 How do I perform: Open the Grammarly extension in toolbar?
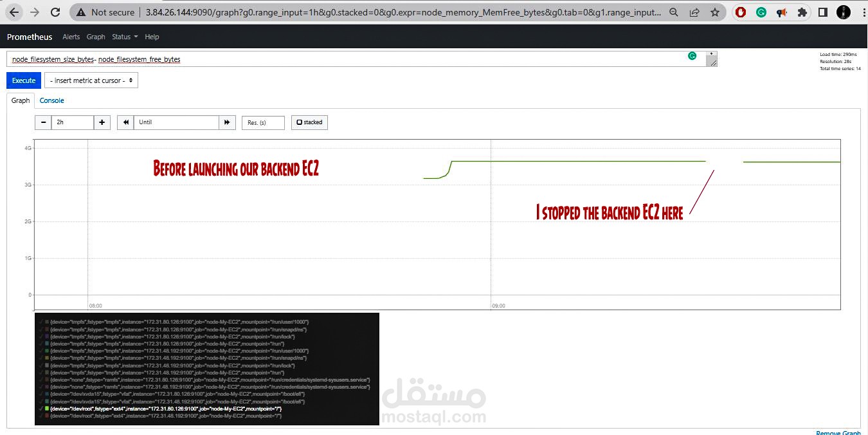pos(761,12)
